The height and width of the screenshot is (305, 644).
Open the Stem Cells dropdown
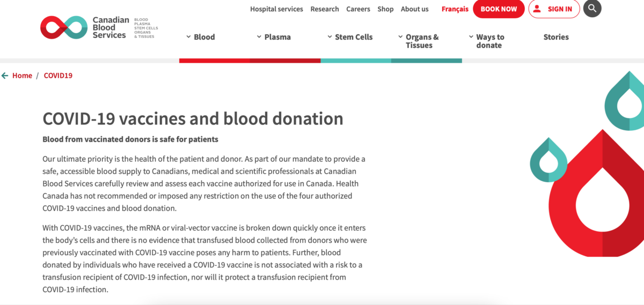[x=350, y=37]
